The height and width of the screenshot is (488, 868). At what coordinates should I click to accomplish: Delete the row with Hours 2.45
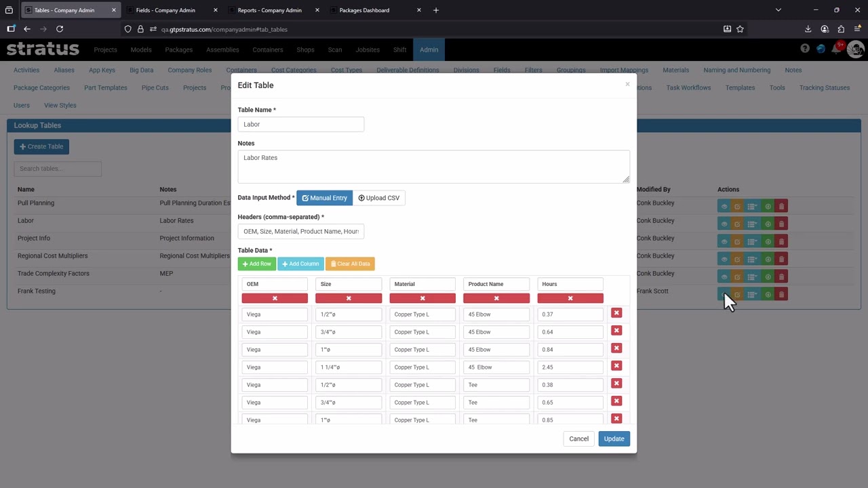(x=616, y=366)
